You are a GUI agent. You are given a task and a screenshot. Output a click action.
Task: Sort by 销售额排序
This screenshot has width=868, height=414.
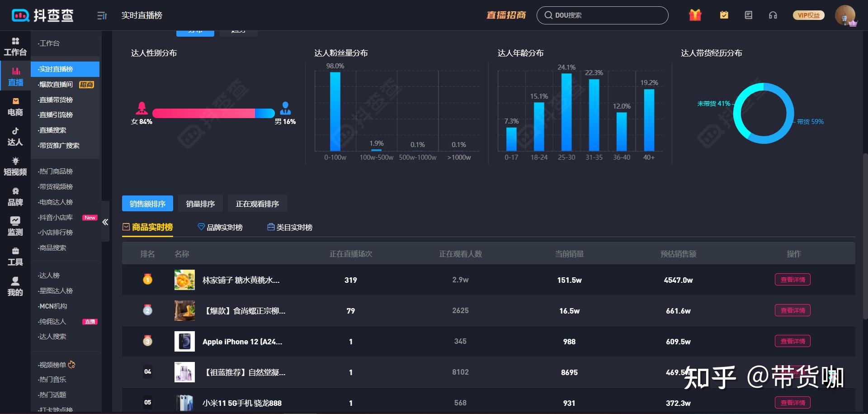click(147, 204)
